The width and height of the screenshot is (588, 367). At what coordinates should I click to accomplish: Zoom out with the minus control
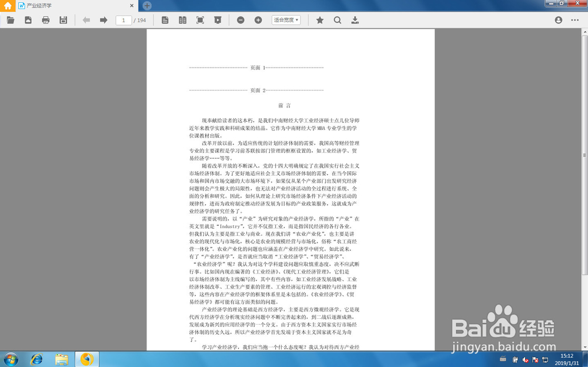(x=240, y=19)
